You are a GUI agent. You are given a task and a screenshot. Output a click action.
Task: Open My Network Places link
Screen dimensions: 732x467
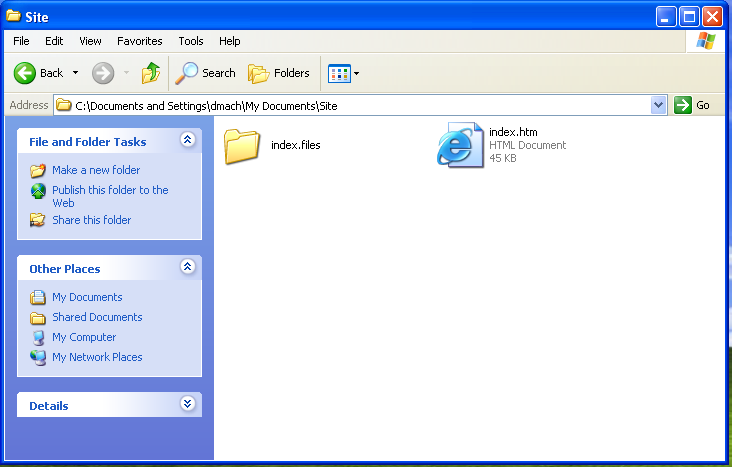pos(97,357)
